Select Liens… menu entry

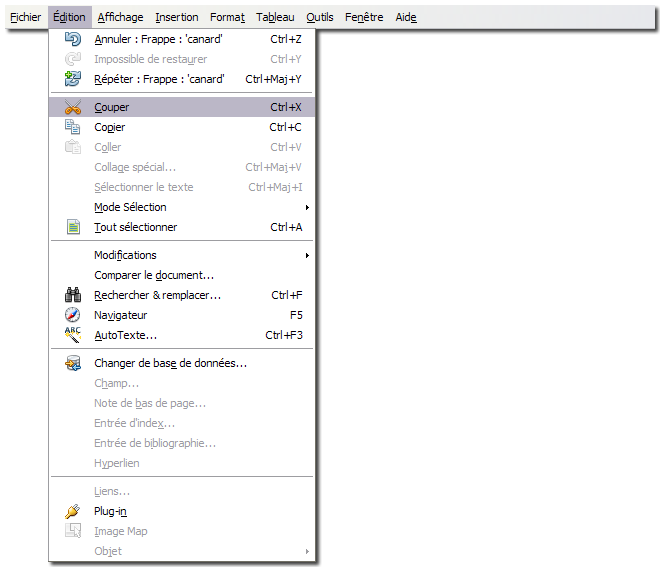182,491
